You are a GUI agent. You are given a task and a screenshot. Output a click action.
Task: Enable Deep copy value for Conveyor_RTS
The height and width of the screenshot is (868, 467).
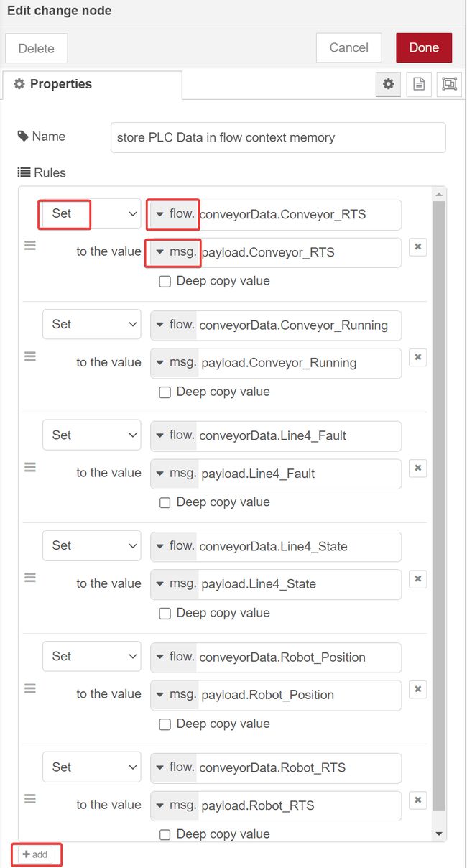(165, 281)
